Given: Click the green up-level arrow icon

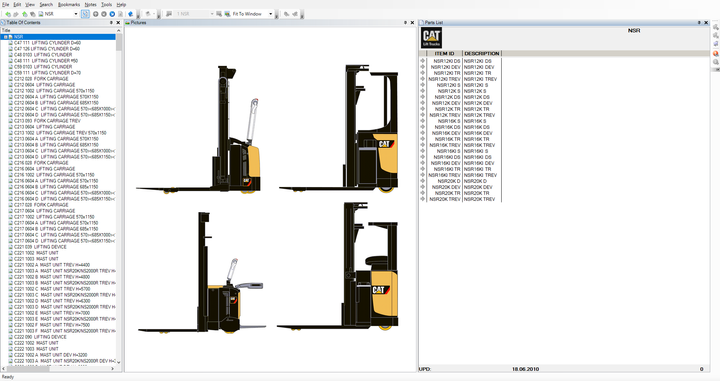Looking at the screenshot, I should tap(24, 14).
